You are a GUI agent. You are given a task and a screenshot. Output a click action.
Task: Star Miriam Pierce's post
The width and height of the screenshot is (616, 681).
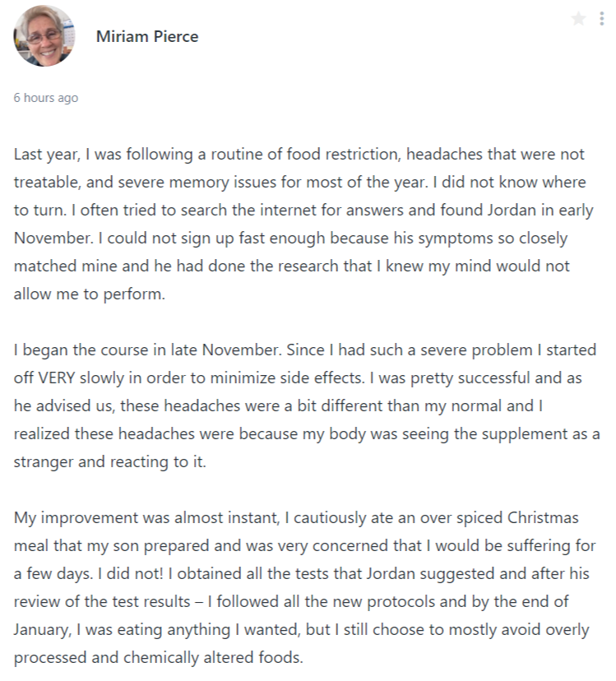tap(579, 19)
